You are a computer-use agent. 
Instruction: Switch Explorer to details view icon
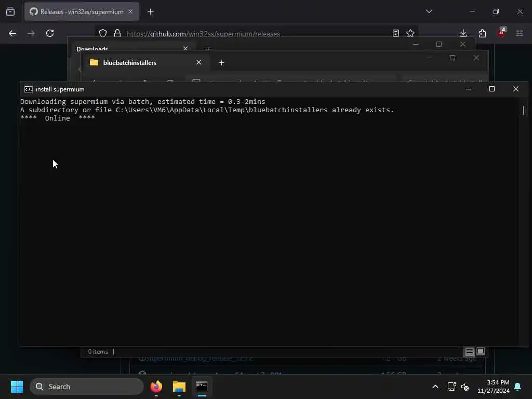coord(469,352)
